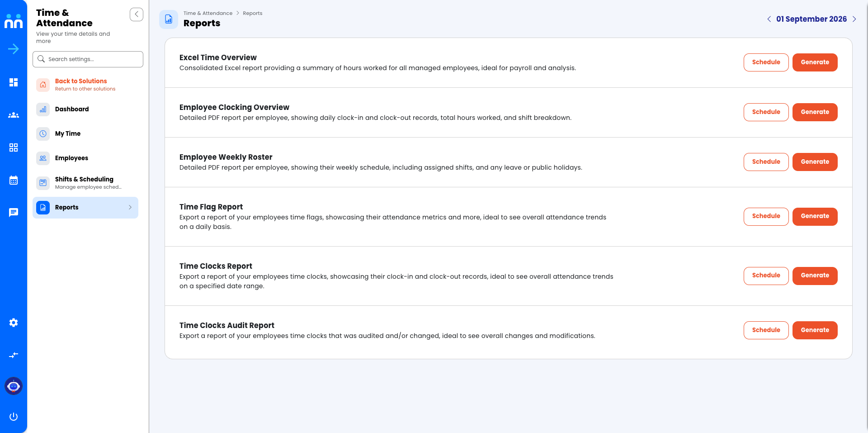Open the dashboard tiles icon in the rail
Image resolution: width=868 pixels, height=433 pixels.
pyautogui.click(x=14, y=82)
